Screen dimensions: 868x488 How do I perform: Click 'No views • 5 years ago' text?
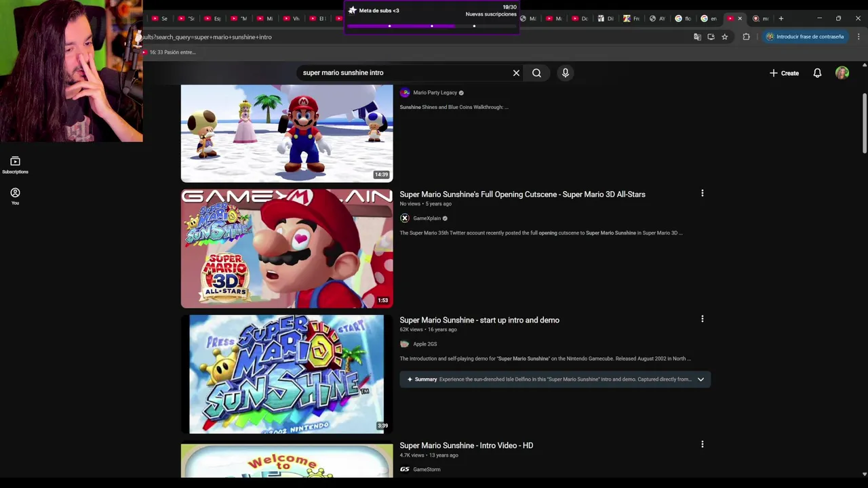(x=425, y=203)
